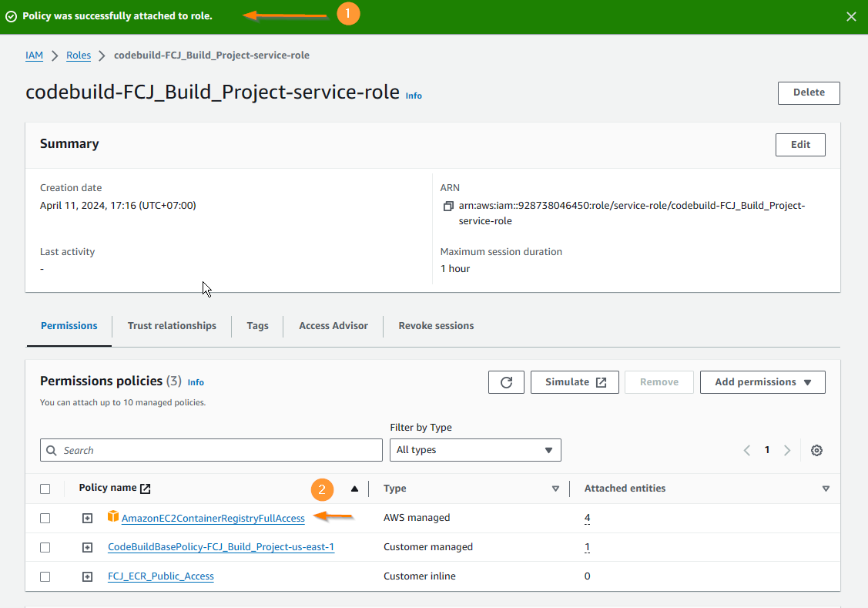Open the Info link beside Permissions policies
868x608 pixels.
(x=196, y=383)
